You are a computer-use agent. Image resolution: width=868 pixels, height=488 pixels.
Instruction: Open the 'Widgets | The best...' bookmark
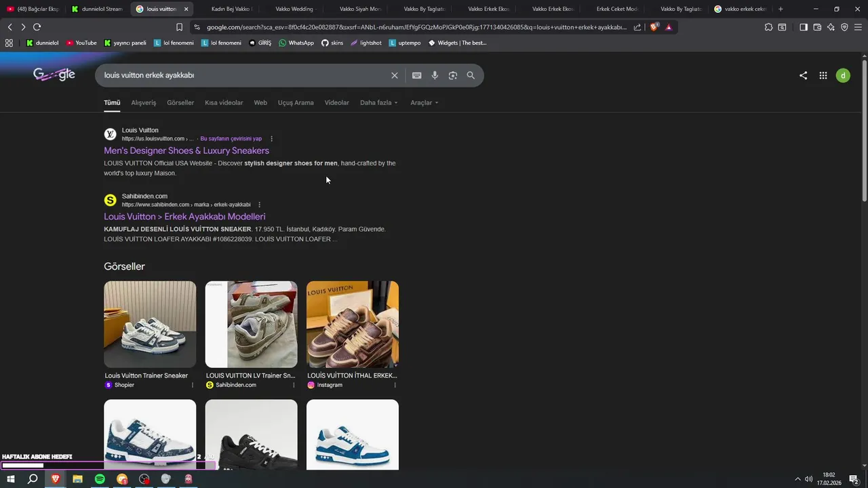(x=458, y=43)
